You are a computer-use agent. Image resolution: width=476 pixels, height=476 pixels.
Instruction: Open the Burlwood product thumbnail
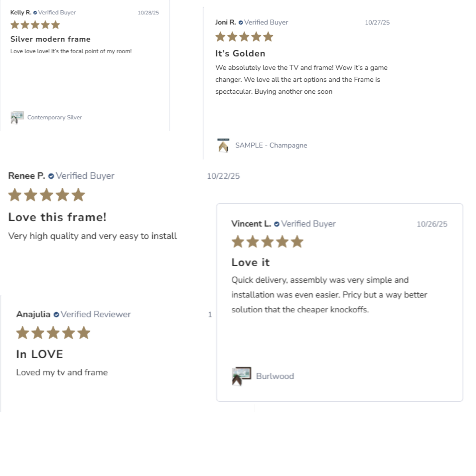coord(241,376)
